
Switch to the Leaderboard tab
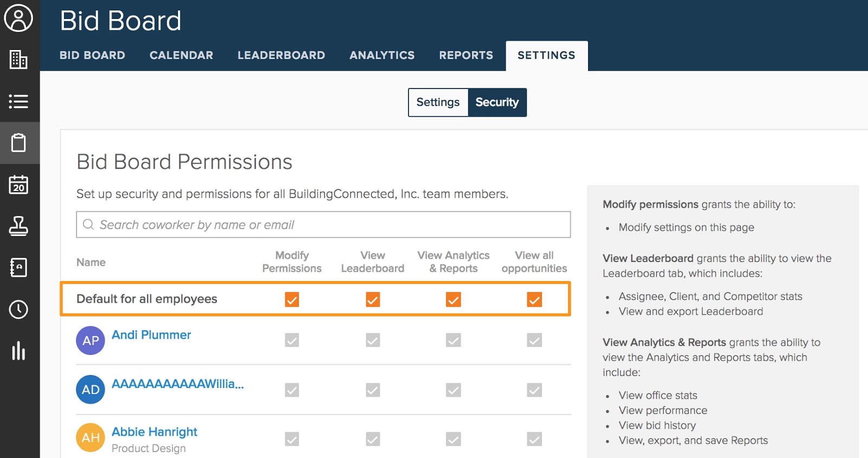(281, 55)
